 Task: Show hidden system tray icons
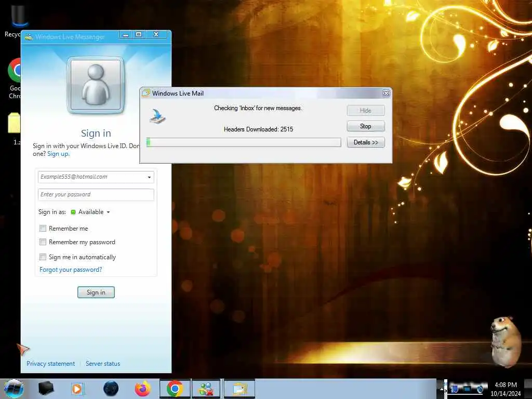(442, 389)
